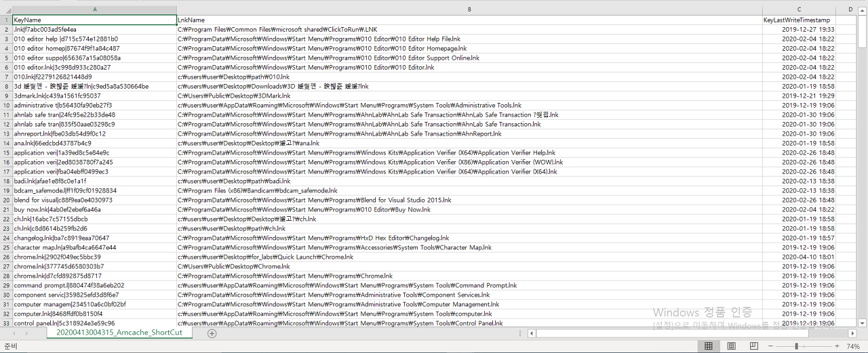Select row 10 header
The width and height of the screenshot is (868, 353).
6,106
